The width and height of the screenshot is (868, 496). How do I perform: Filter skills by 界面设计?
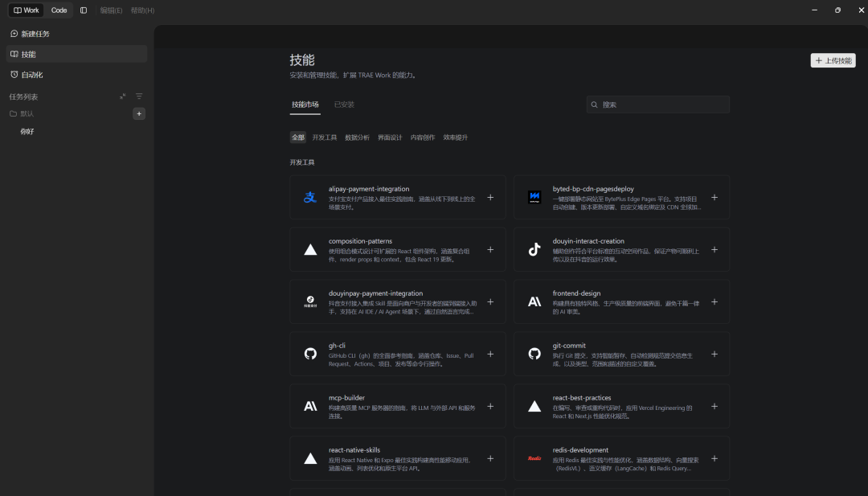[390, 137]
